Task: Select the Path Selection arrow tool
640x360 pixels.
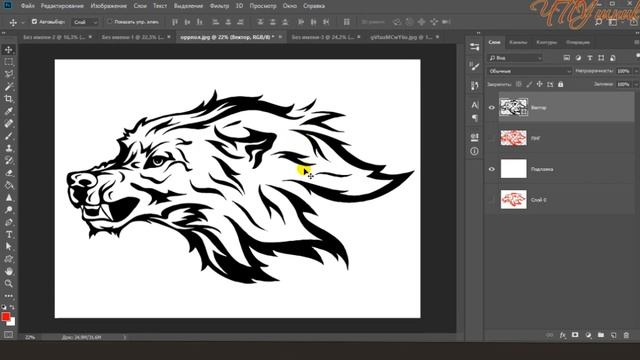Action: [x=9, y=247]
